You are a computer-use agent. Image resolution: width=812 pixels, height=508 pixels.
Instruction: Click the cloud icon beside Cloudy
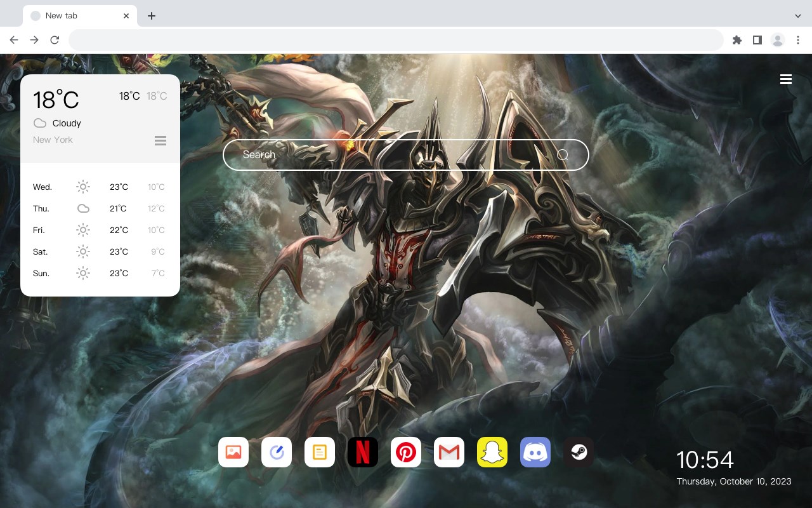pyautogui.click(x=40, y=123)
